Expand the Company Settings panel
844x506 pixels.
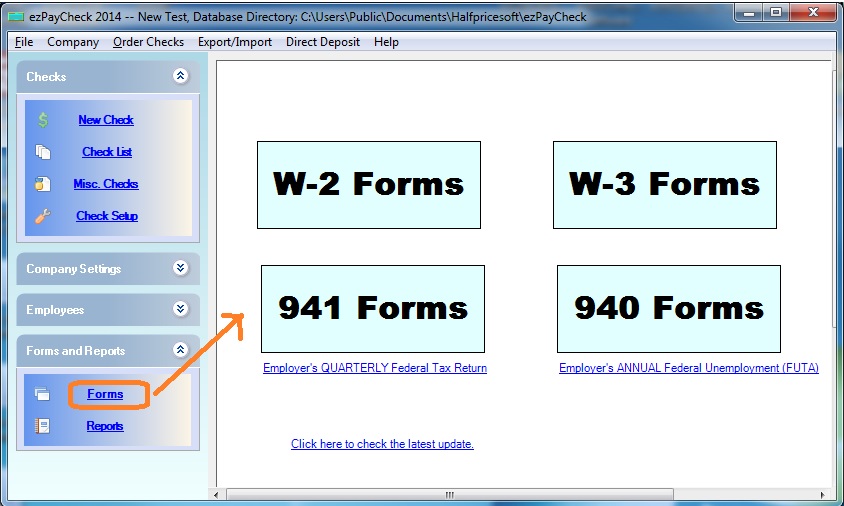tap(180, 268)
